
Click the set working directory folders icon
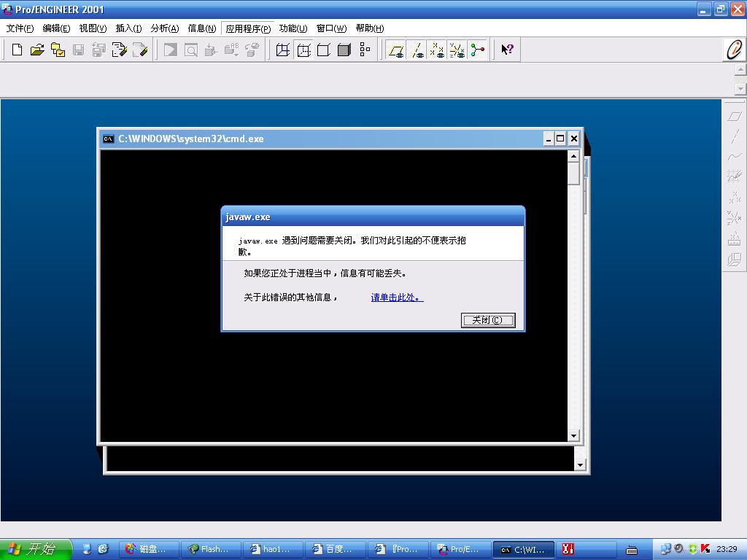(x=58, y=50)
